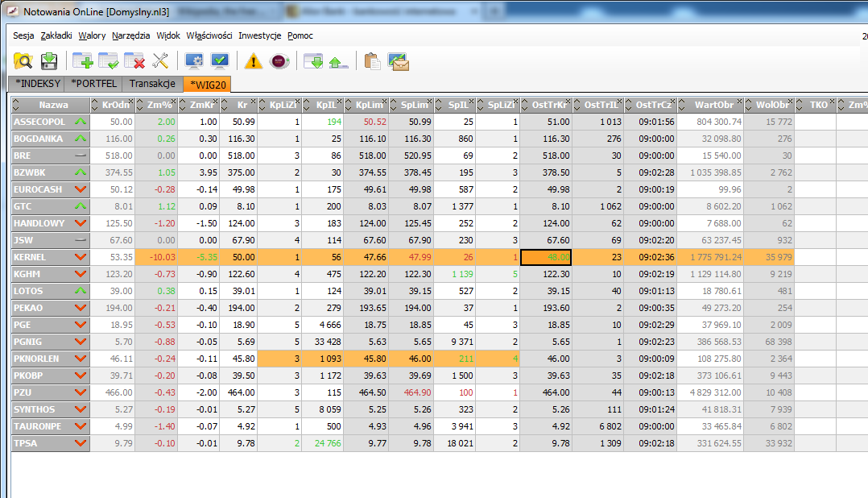This screenshot has width=868, height=498.
Task: Remove the Zm% column via its X
Action: pos(172,101)
